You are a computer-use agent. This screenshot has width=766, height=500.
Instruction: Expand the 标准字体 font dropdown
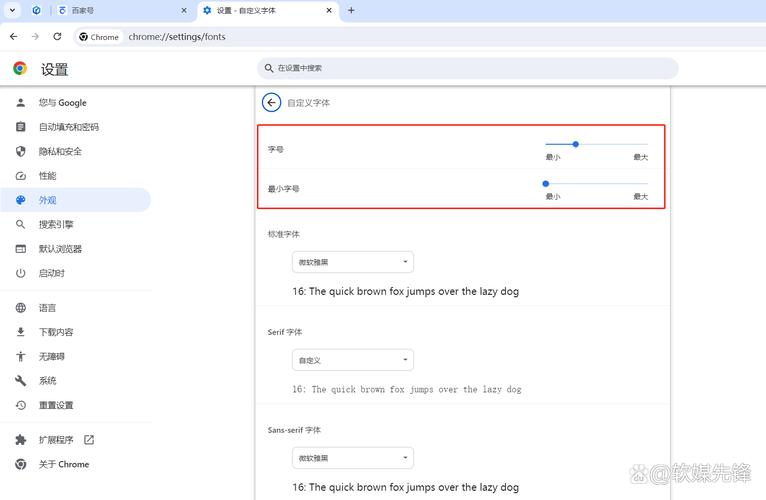coord(353,262)
